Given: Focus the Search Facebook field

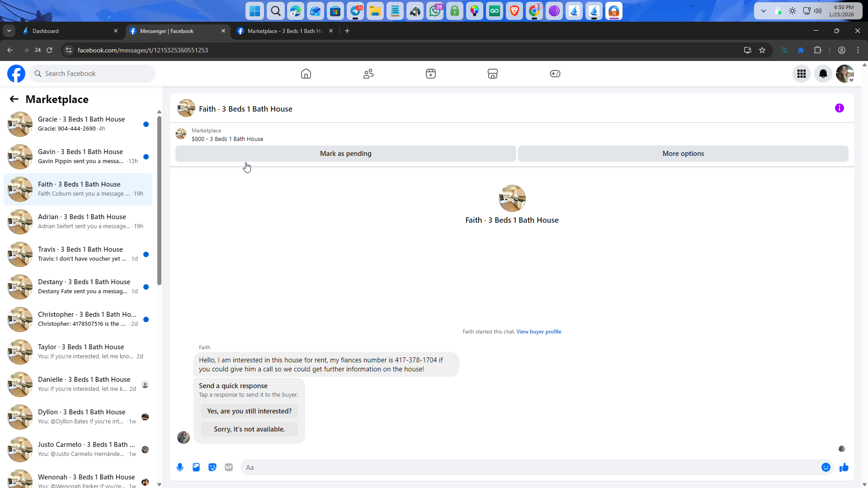Looking at the screenshot, I should point(92,74).
